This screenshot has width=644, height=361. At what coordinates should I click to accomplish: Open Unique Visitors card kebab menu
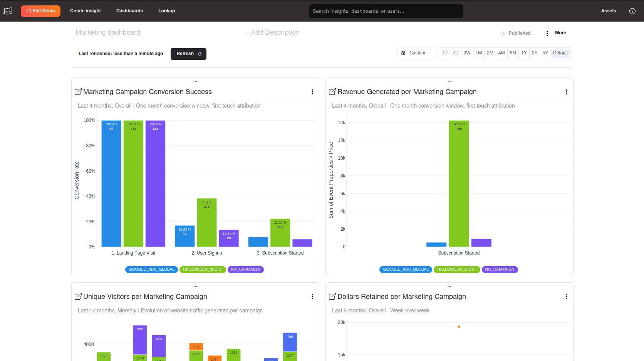[312, 297]
